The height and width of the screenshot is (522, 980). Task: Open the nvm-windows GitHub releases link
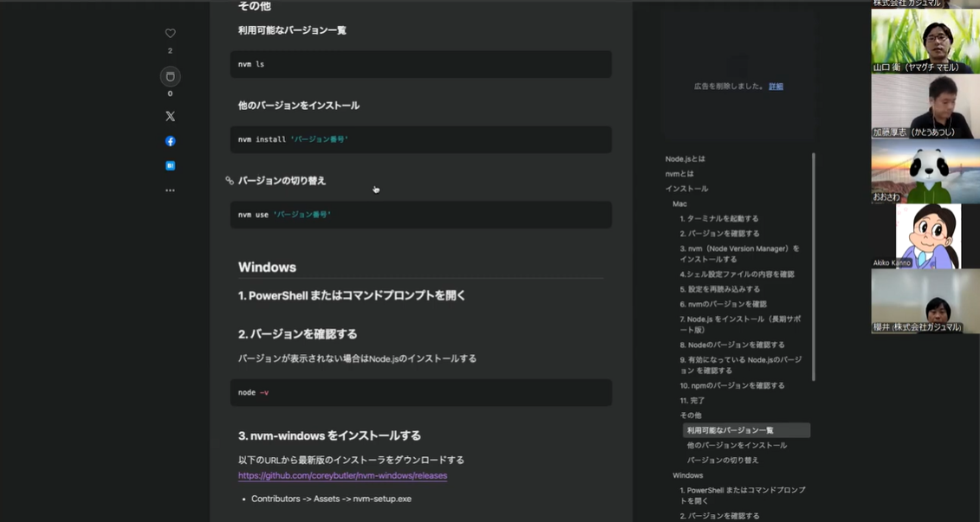(342, 475)
